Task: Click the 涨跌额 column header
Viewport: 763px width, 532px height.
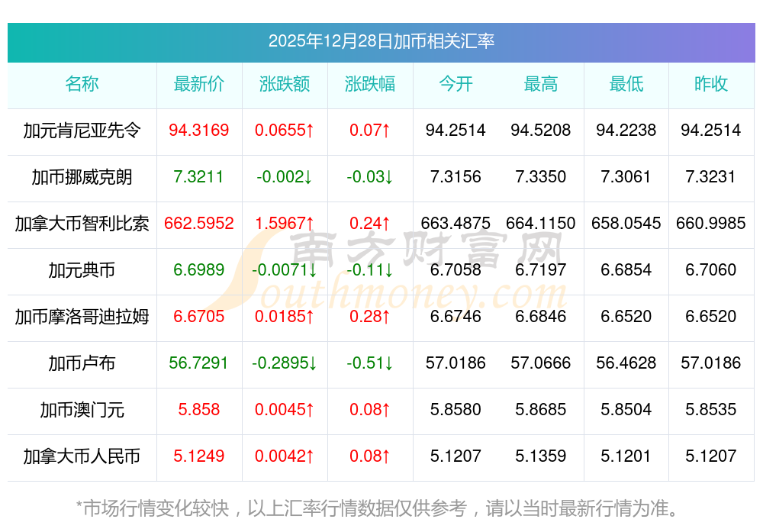Action: coord(284,84)
